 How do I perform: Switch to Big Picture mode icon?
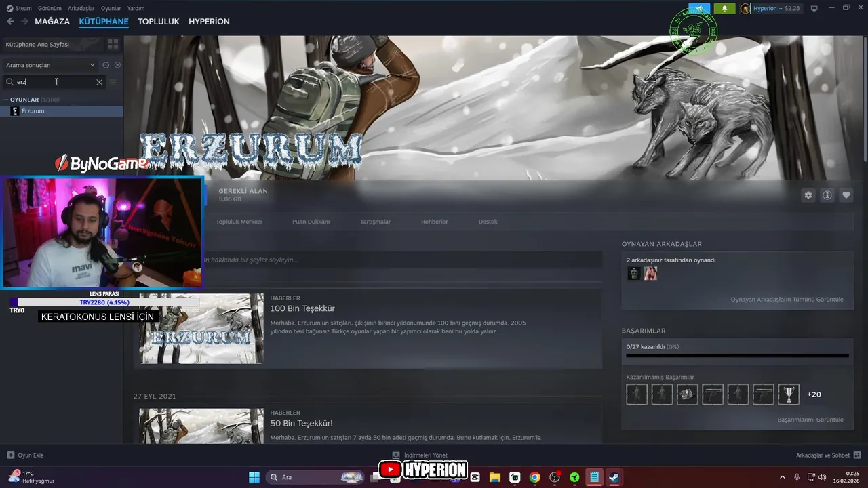point(814,8)
